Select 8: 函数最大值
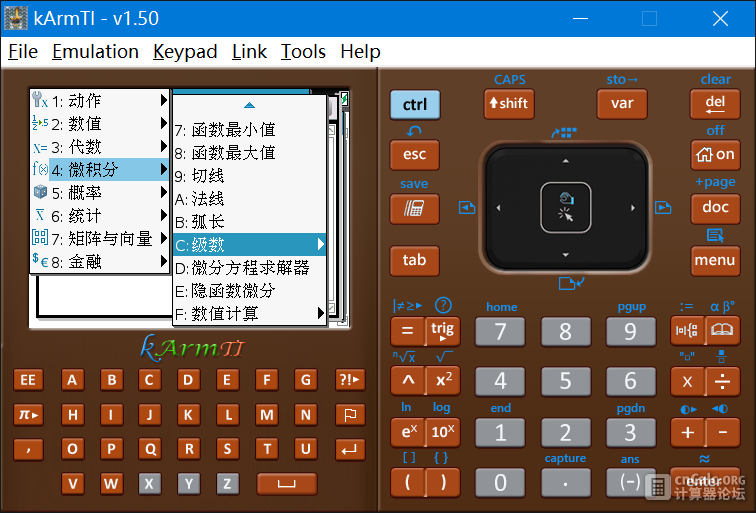Image resolution: width=756 pixels, height=513 pixels. tap(249, 153)
